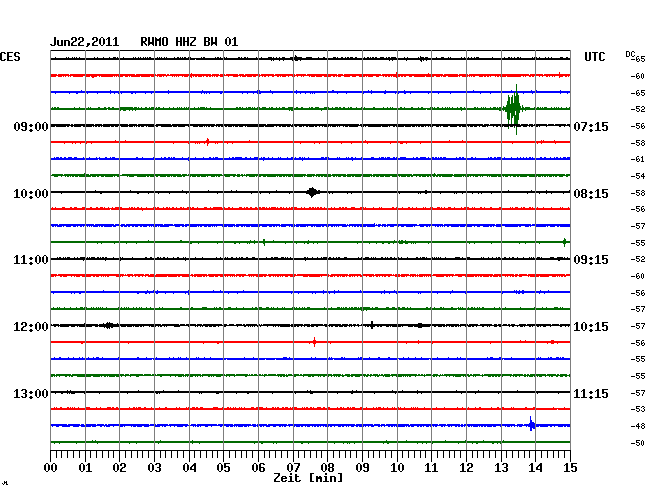Click the 09:15 UTC time label

click(x=591, y=260)
